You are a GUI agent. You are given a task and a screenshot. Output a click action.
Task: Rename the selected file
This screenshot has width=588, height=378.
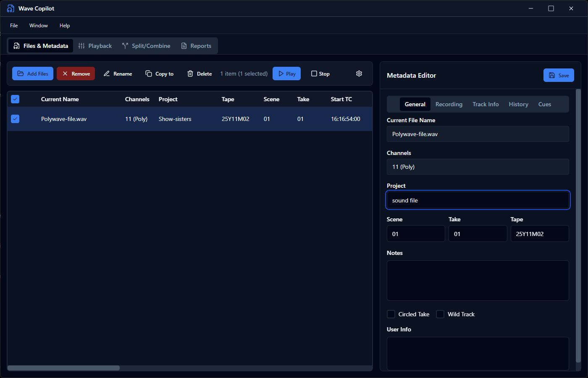click(x=118, y=73)
